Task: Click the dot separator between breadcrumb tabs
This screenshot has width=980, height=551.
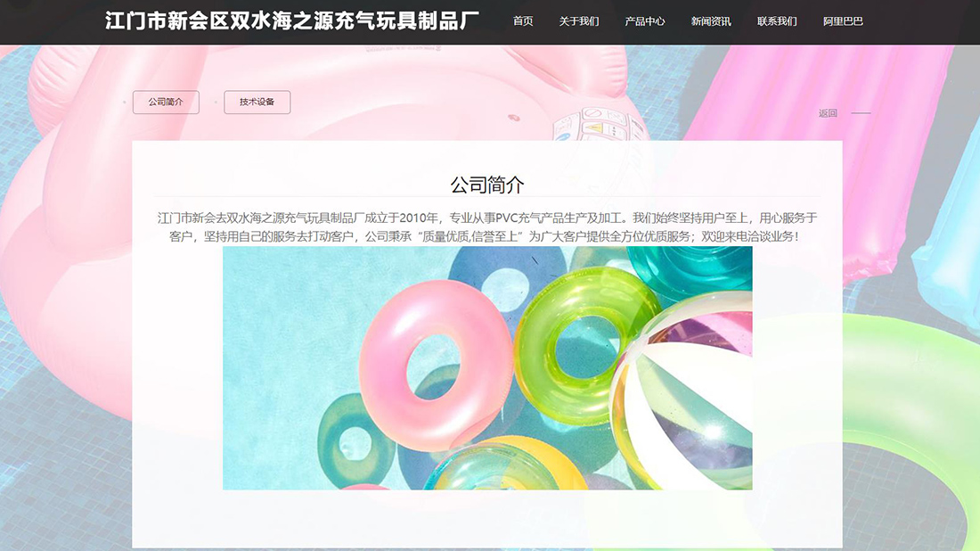Action: tap(214, 102)
